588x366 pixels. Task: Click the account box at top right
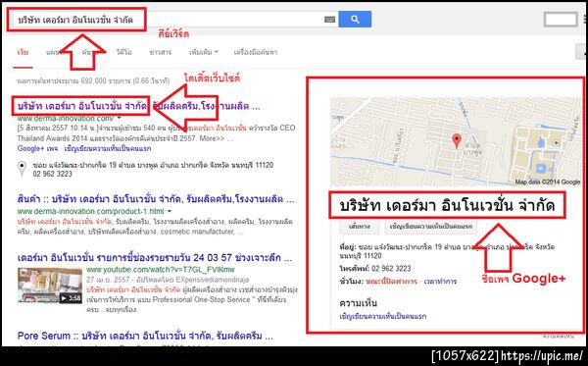pos(561,20)
